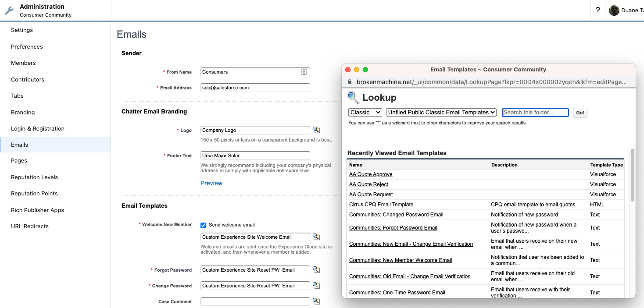Open lookup icon for Forgot Password template
644x308 pixels.
tap(316, 270)
